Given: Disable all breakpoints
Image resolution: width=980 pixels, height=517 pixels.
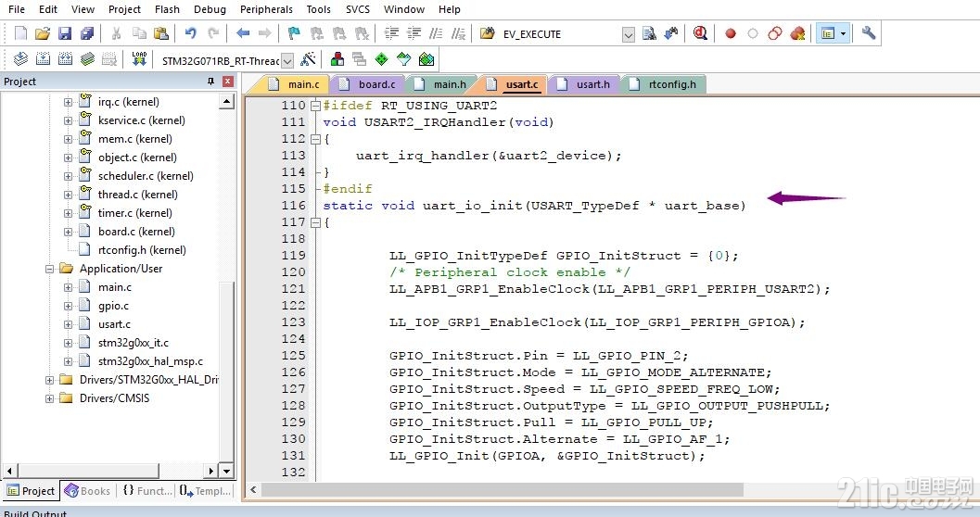Looking at the screenshot, I should point(775,33).
